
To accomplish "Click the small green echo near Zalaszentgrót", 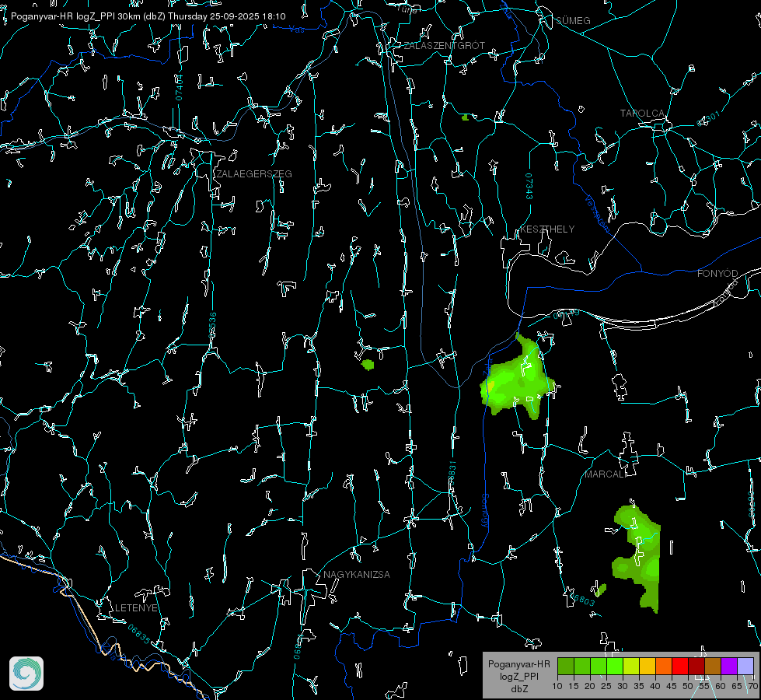I will 465,117.
